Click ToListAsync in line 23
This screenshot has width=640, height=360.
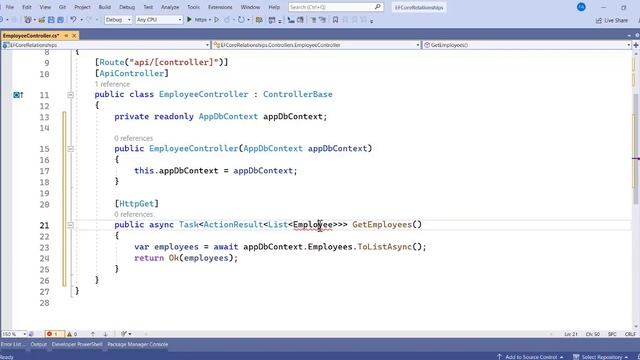point(384,247)
